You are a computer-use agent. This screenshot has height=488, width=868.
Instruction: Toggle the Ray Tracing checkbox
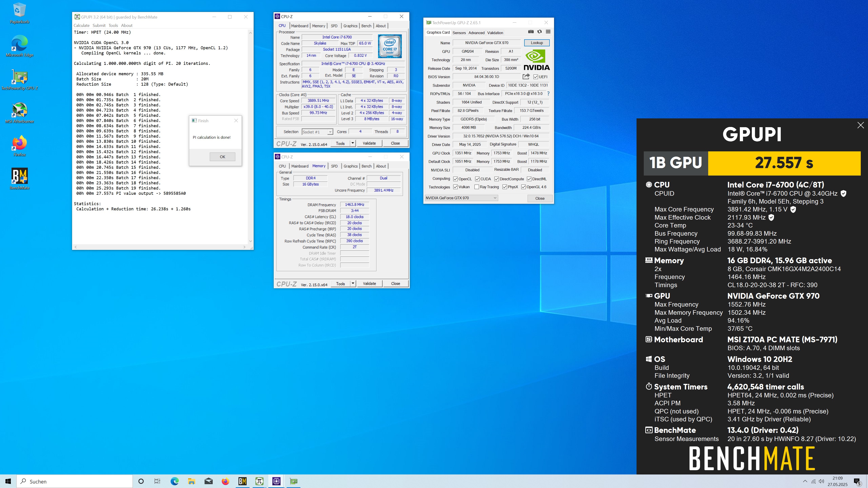point(476,187)
